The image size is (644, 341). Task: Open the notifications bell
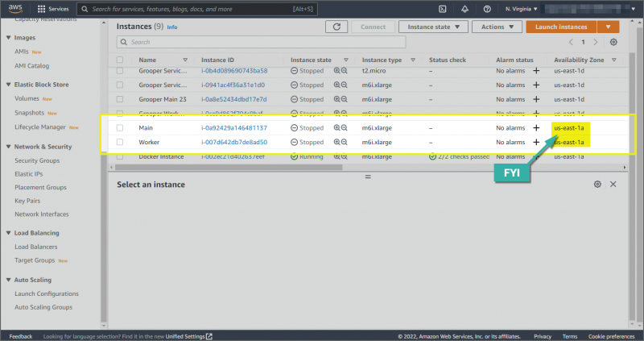click(464, 9)
